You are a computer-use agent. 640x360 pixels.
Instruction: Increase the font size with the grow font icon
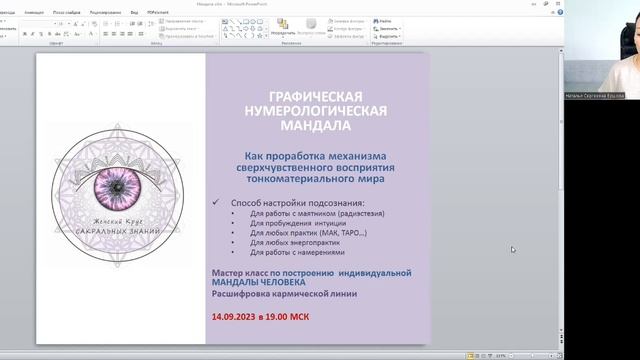pyautogui.click(x=76, y=24)
